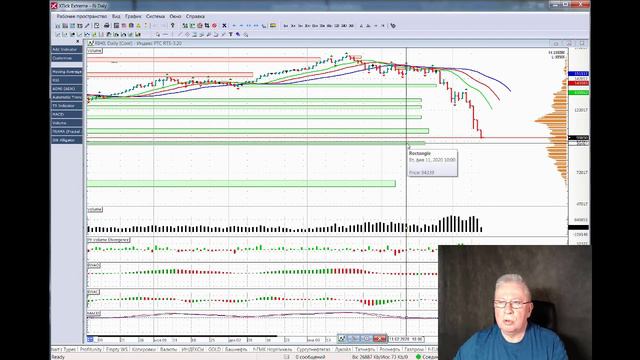
Task: Add the TS Indicator from sidebar
Action: coord(67,106)
